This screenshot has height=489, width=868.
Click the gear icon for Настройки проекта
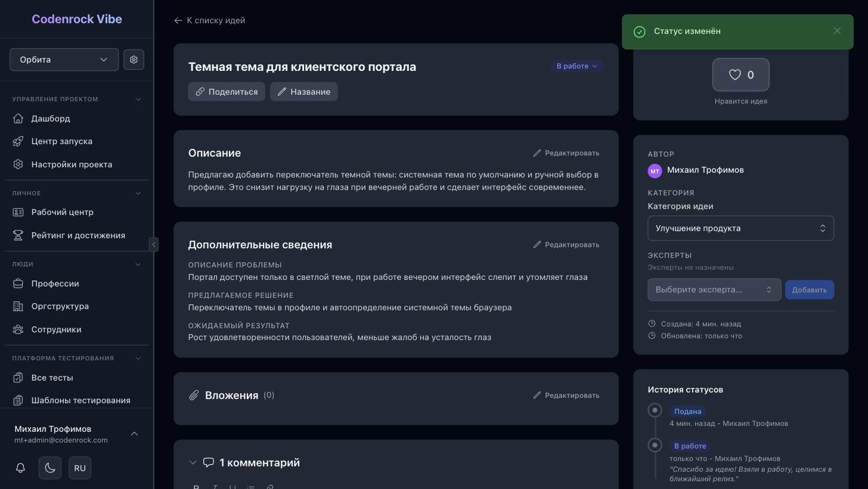pos(18,164)
